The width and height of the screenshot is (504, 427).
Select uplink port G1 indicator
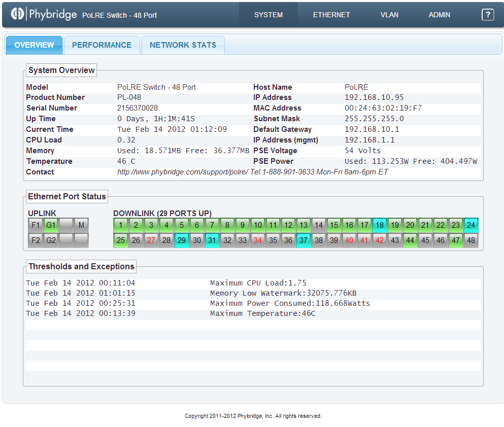[51, 225]
